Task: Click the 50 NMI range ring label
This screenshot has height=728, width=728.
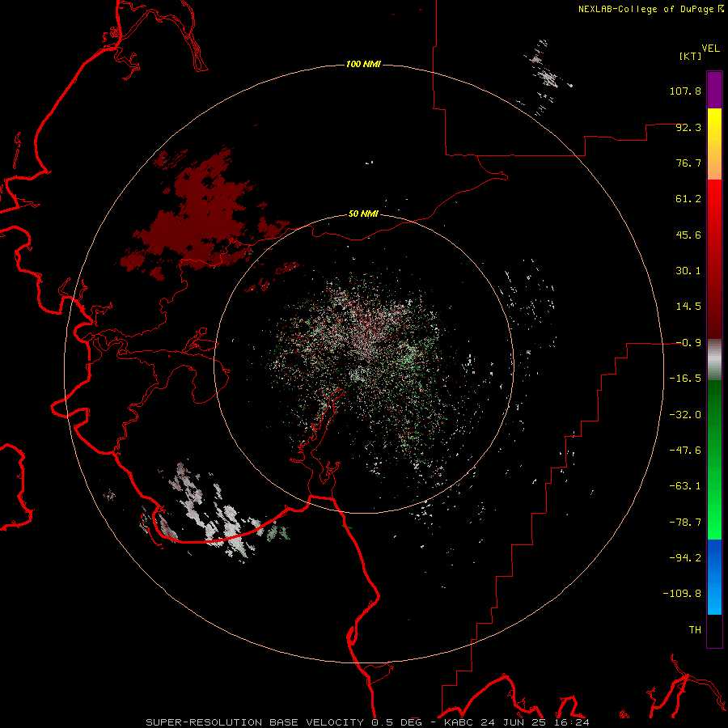Action: tap(363, 214)
